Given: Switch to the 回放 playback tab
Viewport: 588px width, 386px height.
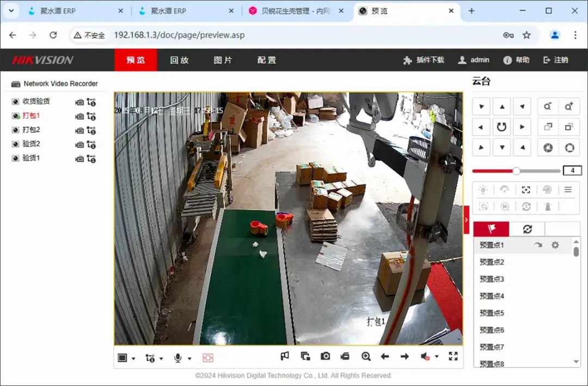Looking at the screenshot, I should pos(179,60).
